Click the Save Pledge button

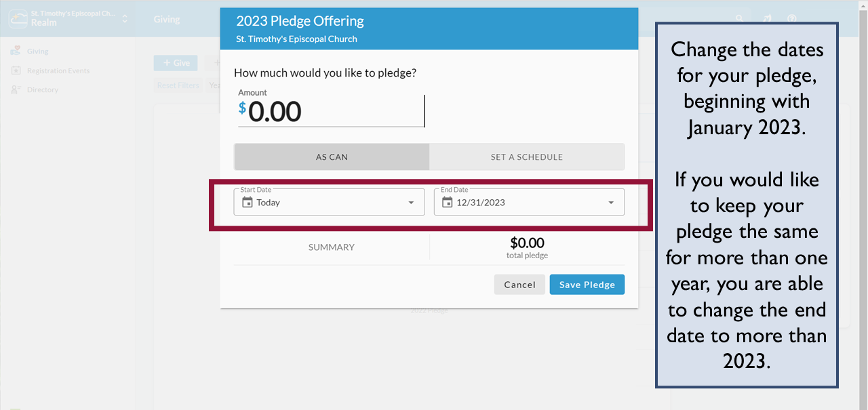(x=587, y=285)
